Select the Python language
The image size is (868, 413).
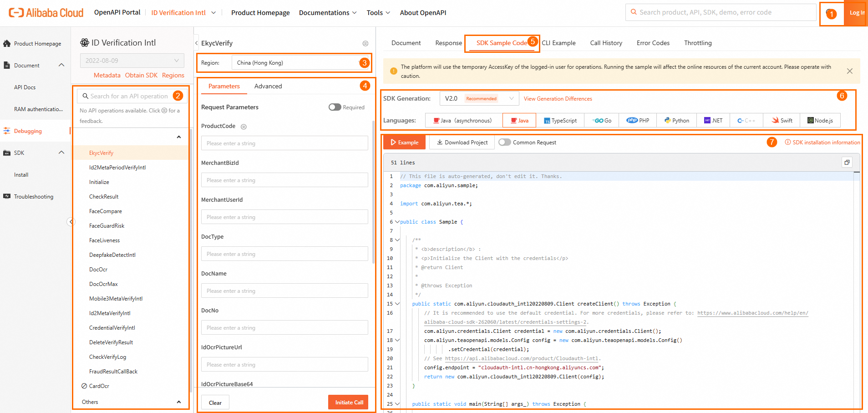coord(676,121)
